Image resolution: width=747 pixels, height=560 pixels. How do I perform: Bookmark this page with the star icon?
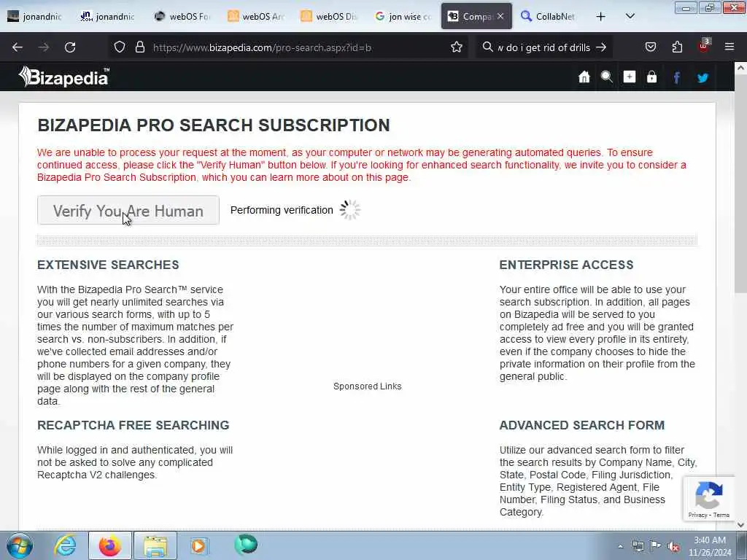[457, 47]
